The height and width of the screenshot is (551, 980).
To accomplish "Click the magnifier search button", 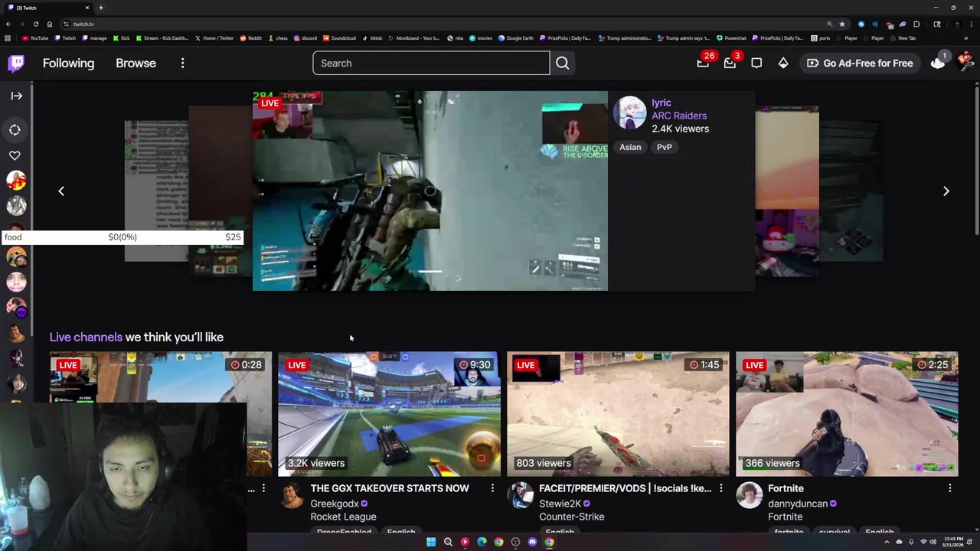I will pyautogui.click(x=563, y=64).
